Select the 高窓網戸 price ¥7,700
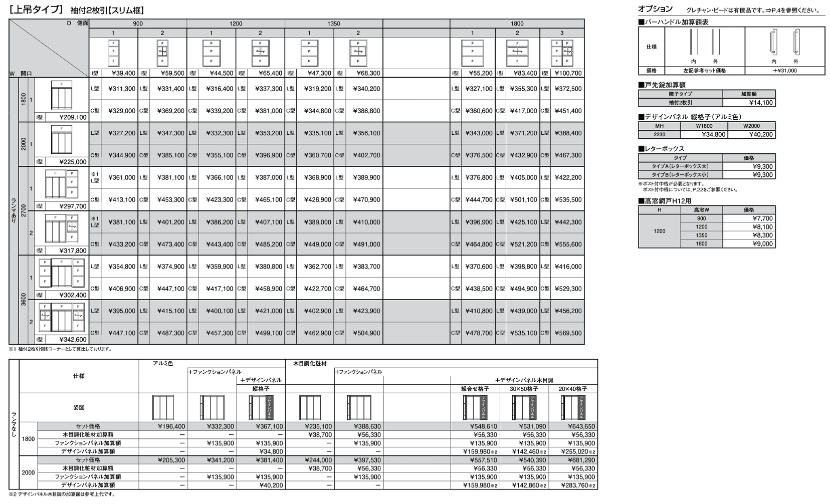 coord(762,218)
